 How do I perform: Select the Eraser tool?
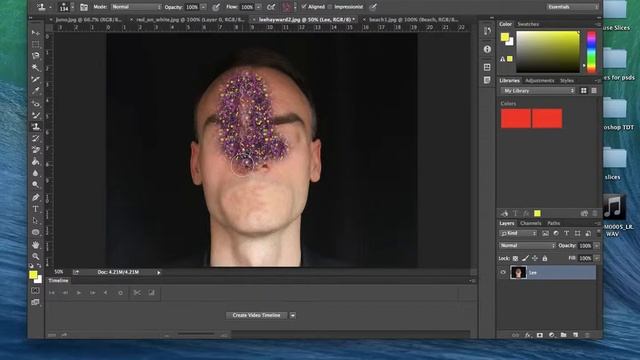coord(36,150)
